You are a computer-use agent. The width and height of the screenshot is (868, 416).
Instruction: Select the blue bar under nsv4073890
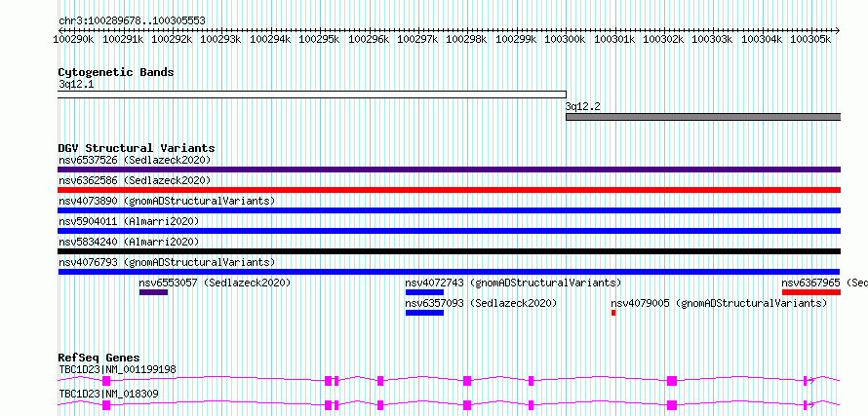[x=449, y=210]
